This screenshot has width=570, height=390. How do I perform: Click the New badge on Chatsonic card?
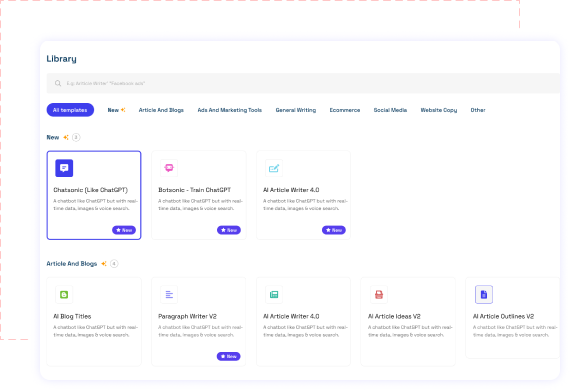[124, 230]
